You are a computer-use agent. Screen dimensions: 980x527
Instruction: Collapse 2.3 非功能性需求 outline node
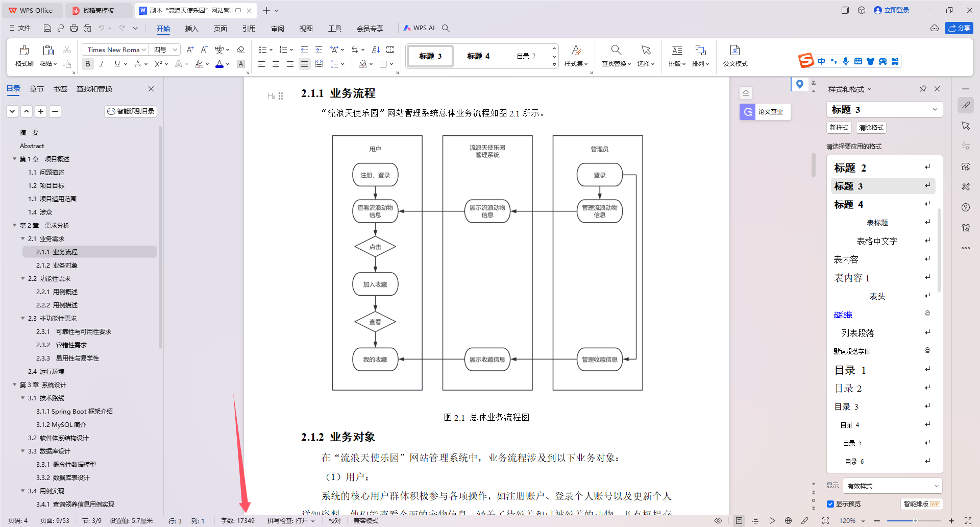[x=22, y=318]
